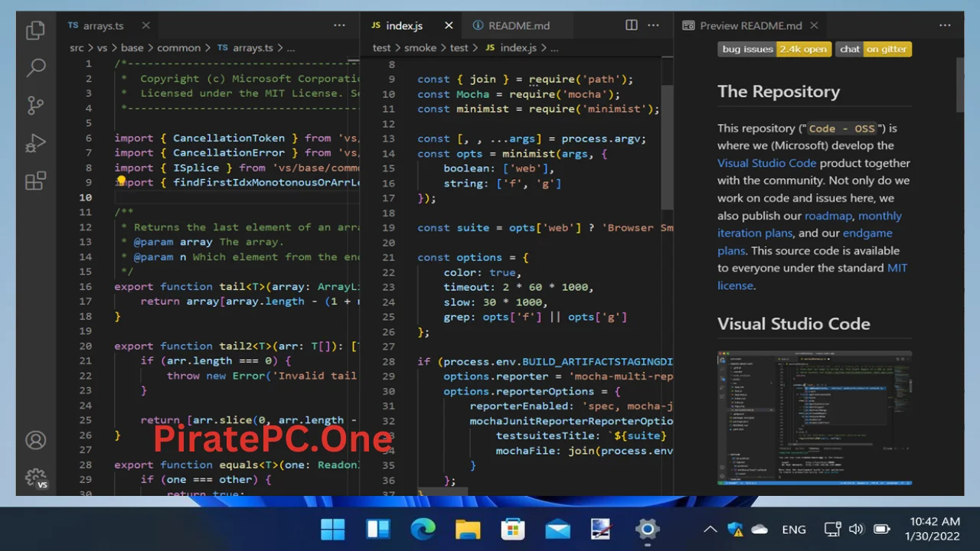The width and height of the screenshot is (980, 551).
Task: Click 'The Repository' heading in preview
Action: point(779,91)
